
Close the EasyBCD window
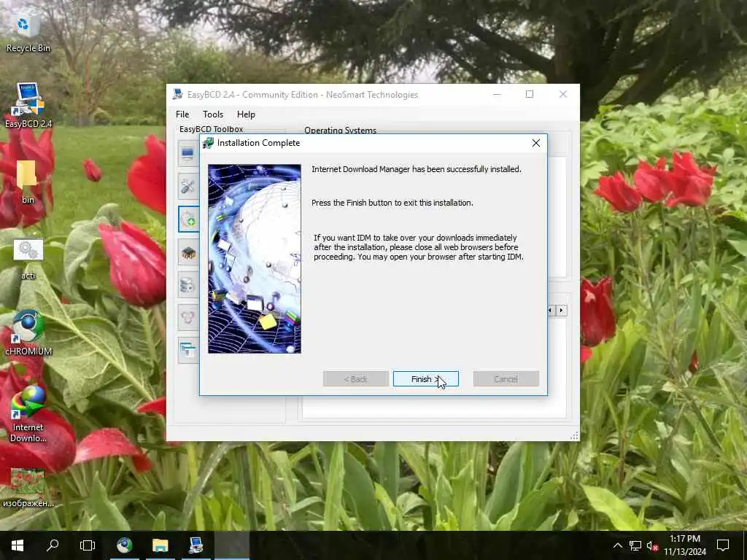point(563,94)
